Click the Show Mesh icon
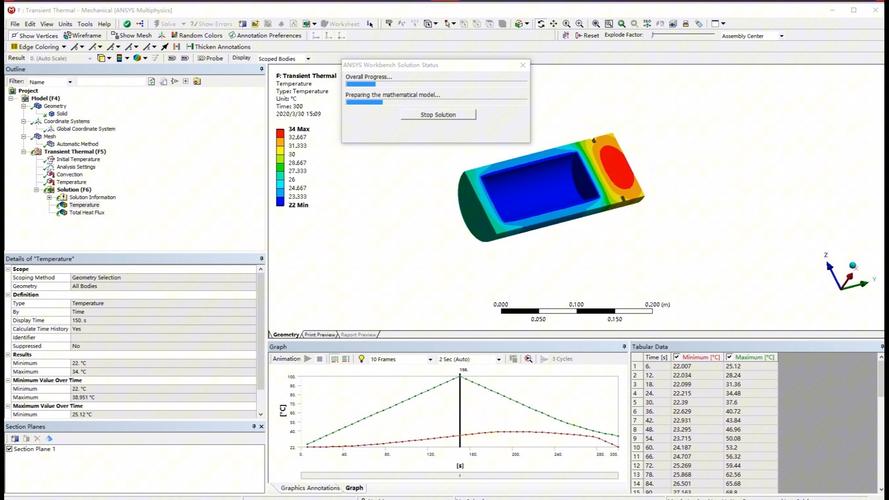This screenshot has height=500, width=889. [132, 35]
